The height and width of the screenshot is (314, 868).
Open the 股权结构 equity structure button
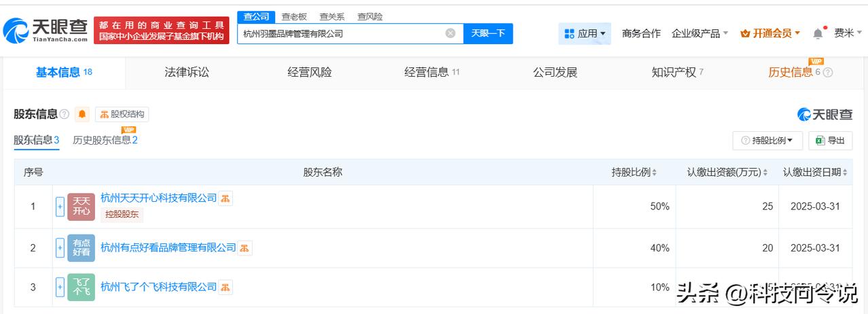[x=122, y=114]
